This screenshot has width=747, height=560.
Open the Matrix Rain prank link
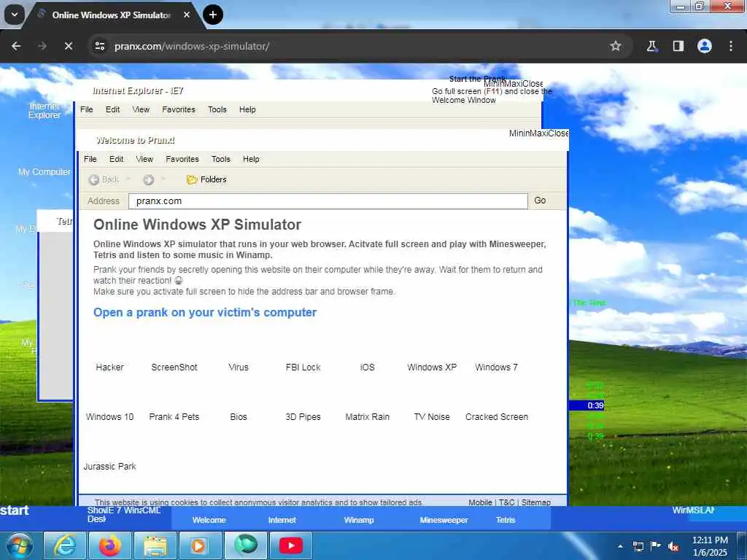click(368, 416)
